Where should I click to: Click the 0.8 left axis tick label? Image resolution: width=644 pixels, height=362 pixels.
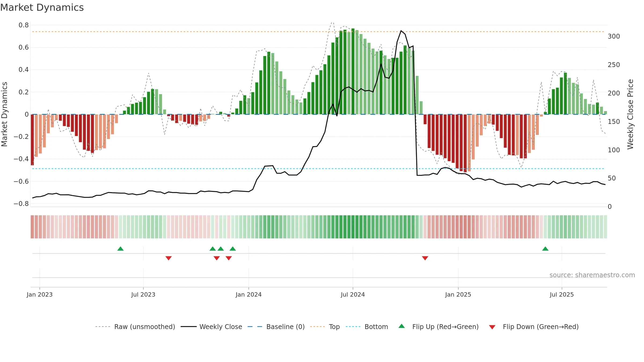coord(24,25)
